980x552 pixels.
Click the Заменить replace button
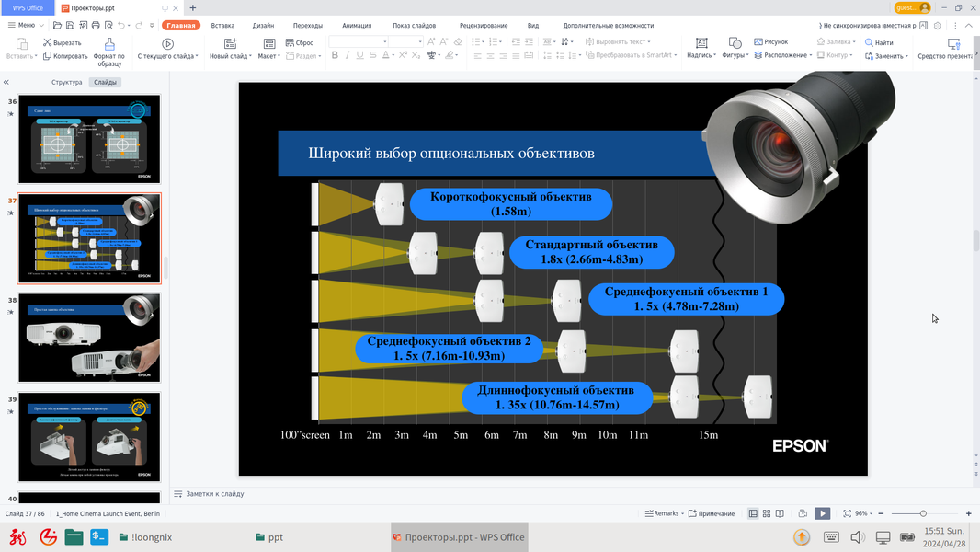pos(886,55)
